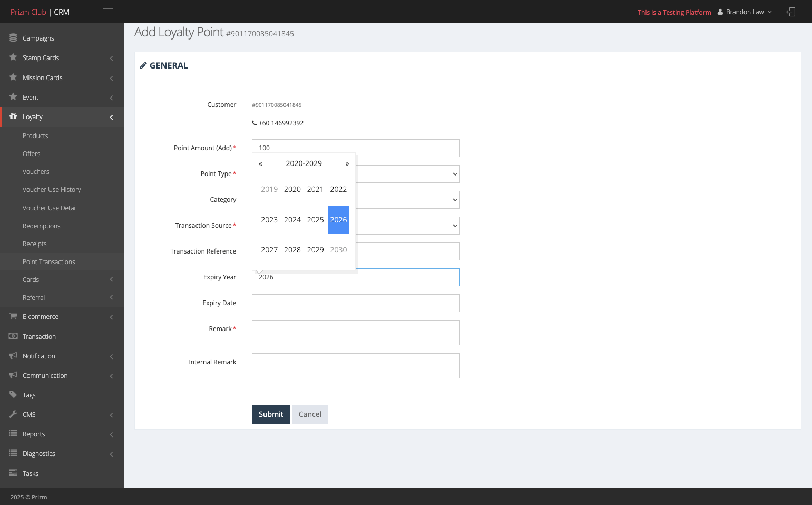Select year 2024 in the picker
The width and height of the screenshot is (812, 505).
click(x=292, y=220)
